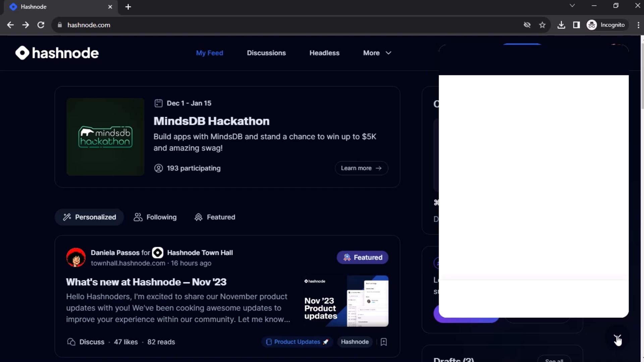Click the third-party cookies blocked eye icon
Viewport: 644px width, 362px height.
[x=527, y=25]
